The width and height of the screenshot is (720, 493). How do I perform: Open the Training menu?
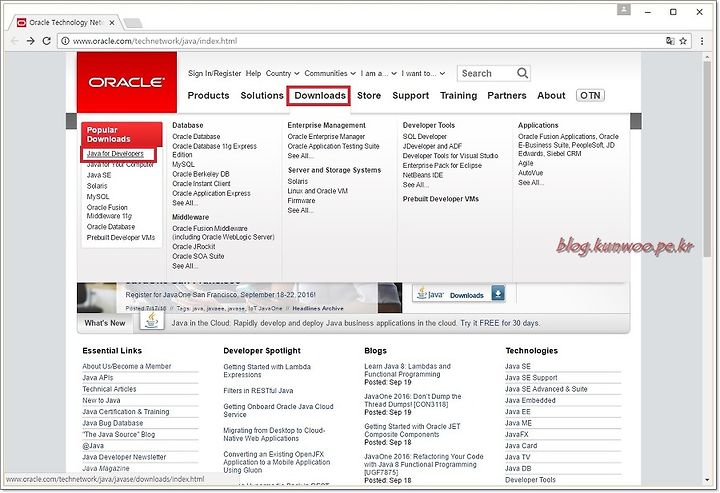[x=458, y=95]
